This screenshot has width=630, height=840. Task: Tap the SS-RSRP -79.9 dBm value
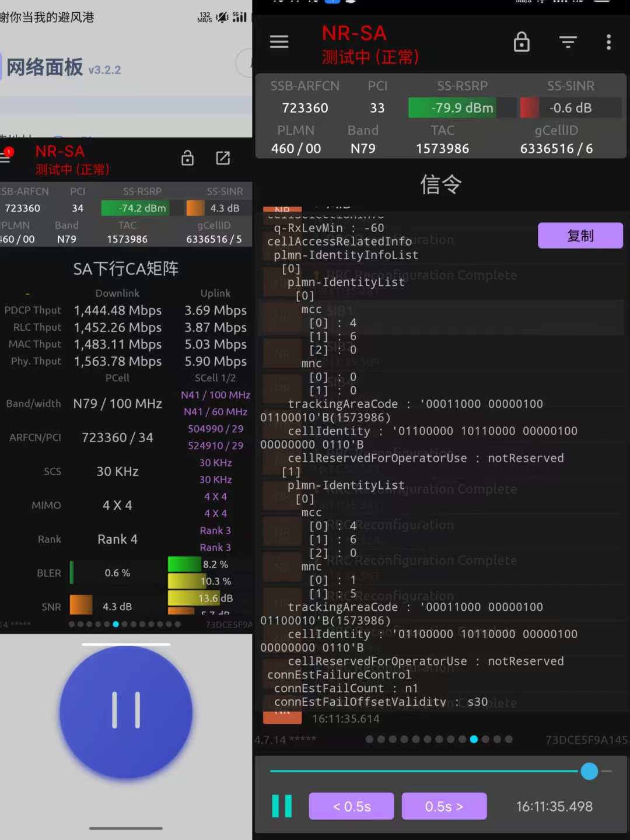click(x=462, y=108)
